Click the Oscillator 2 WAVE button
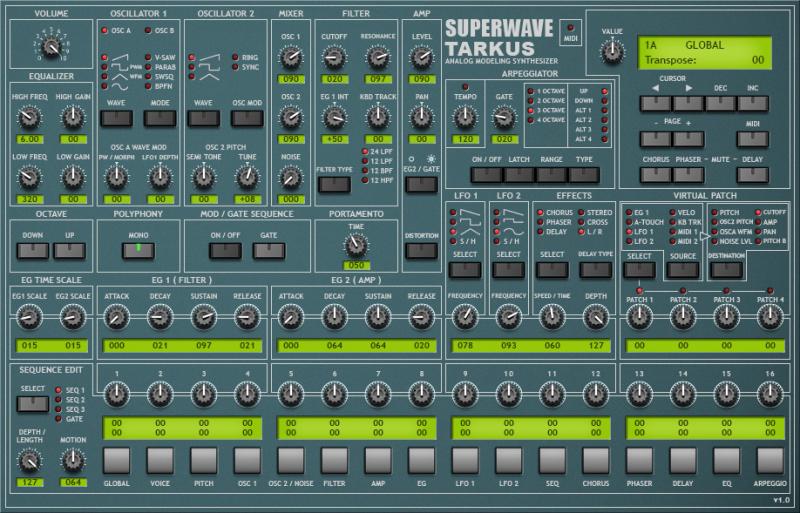Screen dimensions: 800x513 click(204, 118)
